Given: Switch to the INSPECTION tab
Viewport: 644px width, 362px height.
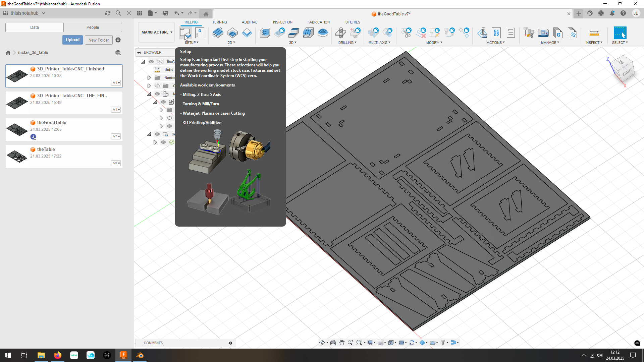Looking at the screenshot, I should tap(282, 22).
